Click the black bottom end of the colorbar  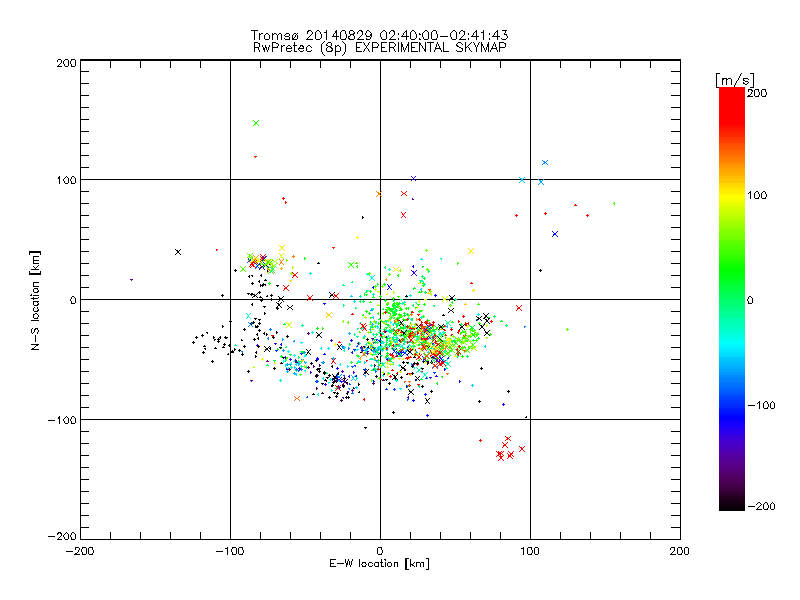pos(732,503)
